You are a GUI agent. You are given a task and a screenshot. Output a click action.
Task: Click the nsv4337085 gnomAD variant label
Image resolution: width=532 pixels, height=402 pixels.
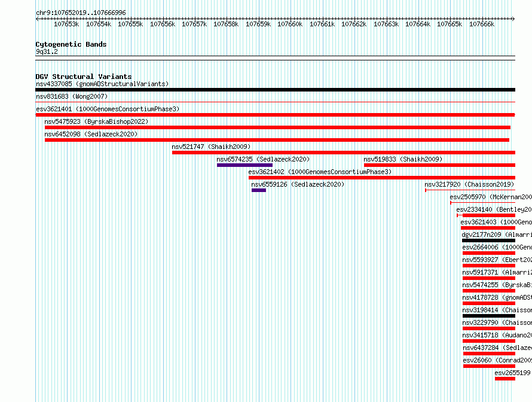pos(102,84)
